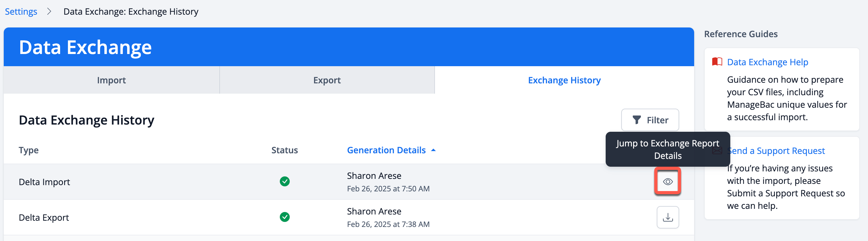Click the eye icon for Delta Import
The width and height of the screenshot is (868, 241).
click(667, 182)
